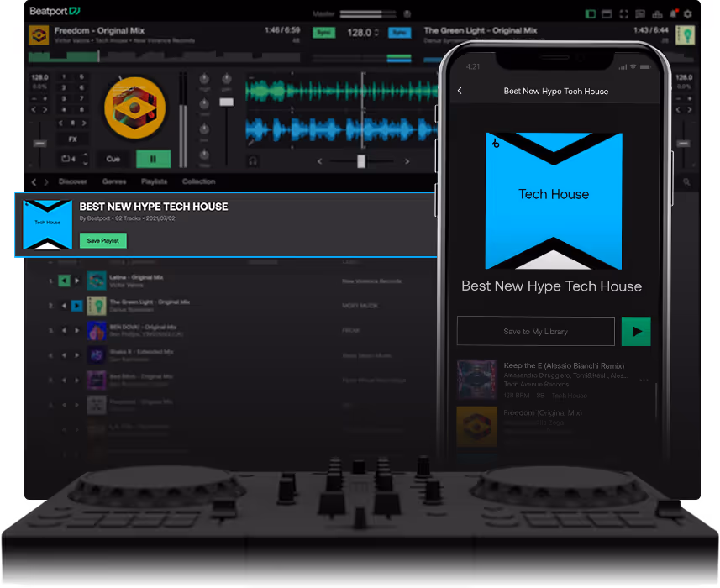Screen dimensions: 720x588
Task: Click the Save Playlist button
Action: pos(102,240)
